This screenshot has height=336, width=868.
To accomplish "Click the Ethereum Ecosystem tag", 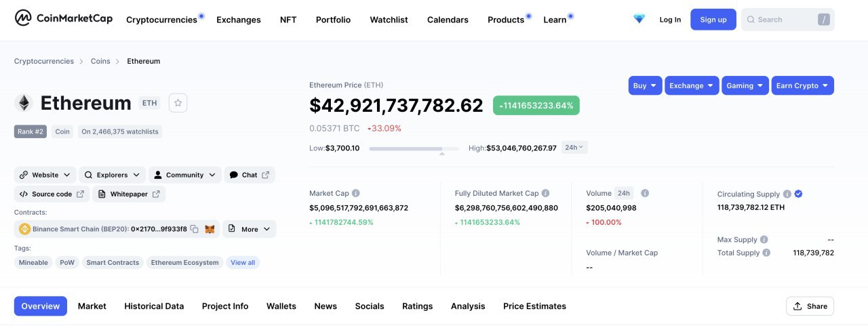I will (184, 262).
